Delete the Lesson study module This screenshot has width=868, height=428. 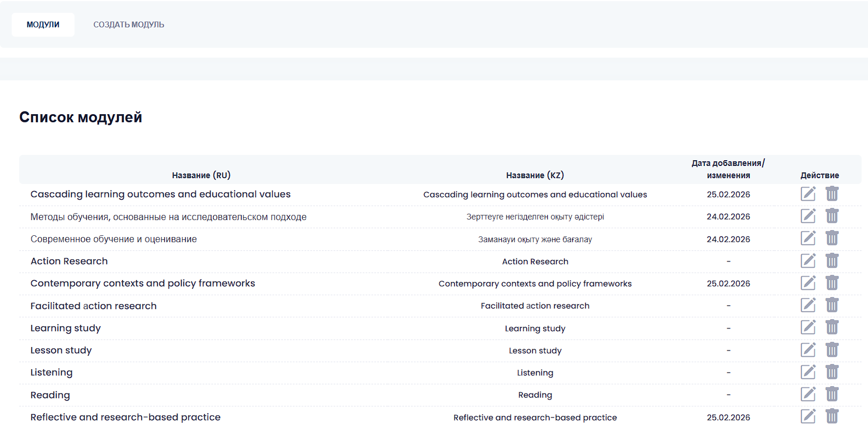coord(832,350)
